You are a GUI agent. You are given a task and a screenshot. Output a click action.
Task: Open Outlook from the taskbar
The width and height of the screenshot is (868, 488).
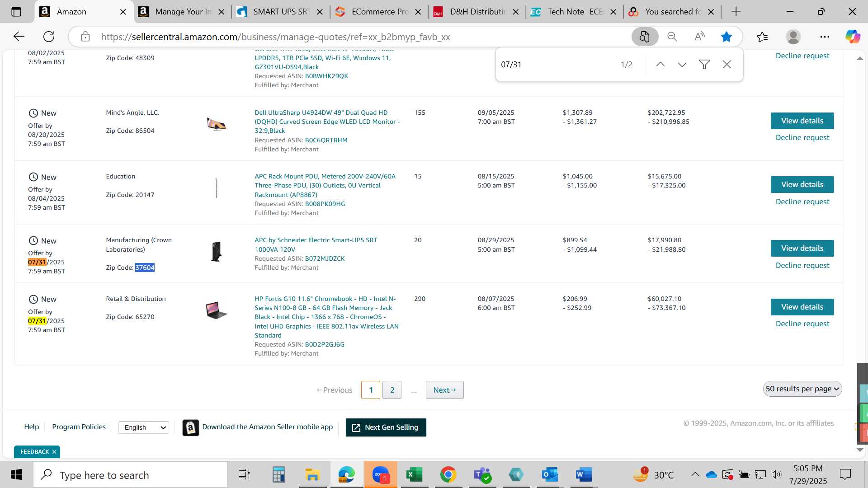pyautogui.click(x=550, y=474)
